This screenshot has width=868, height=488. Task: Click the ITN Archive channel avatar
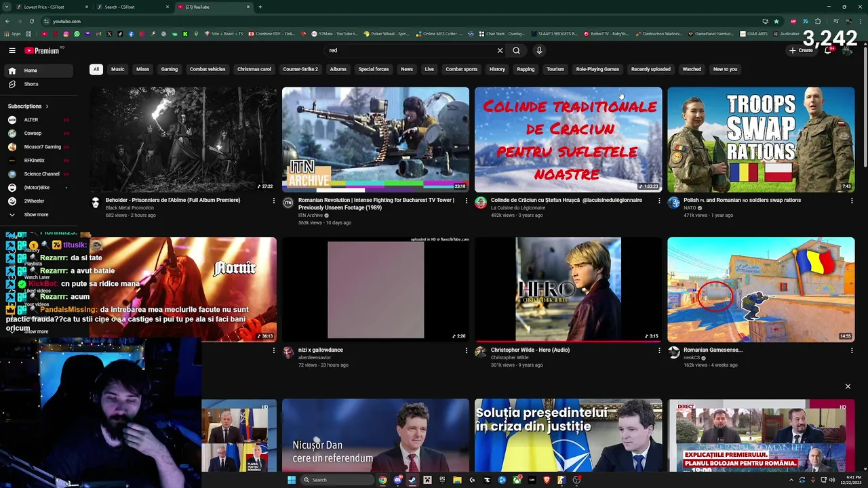point(288,203)
